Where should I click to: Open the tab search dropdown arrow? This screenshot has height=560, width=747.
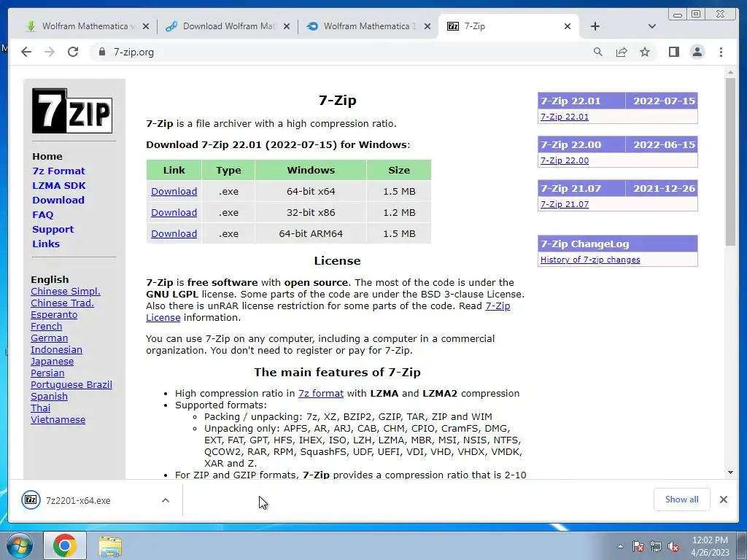tap(651, 26)
